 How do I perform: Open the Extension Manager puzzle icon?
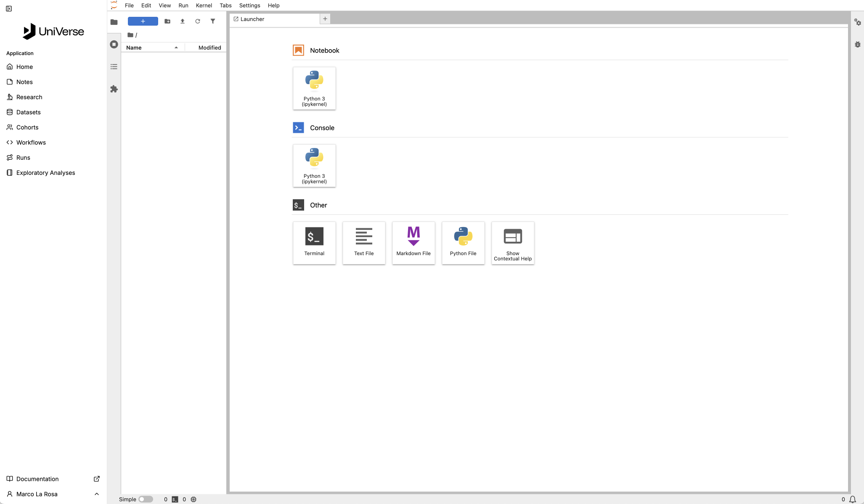[x=114, y=89]
